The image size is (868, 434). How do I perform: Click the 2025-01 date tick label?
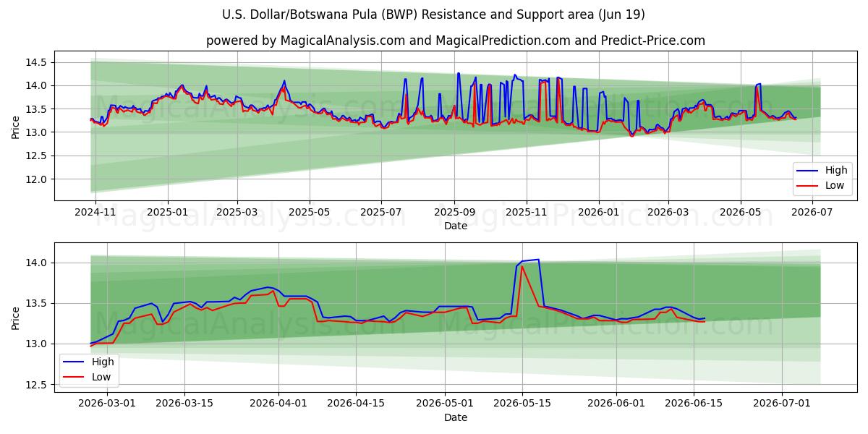[168, 212]
